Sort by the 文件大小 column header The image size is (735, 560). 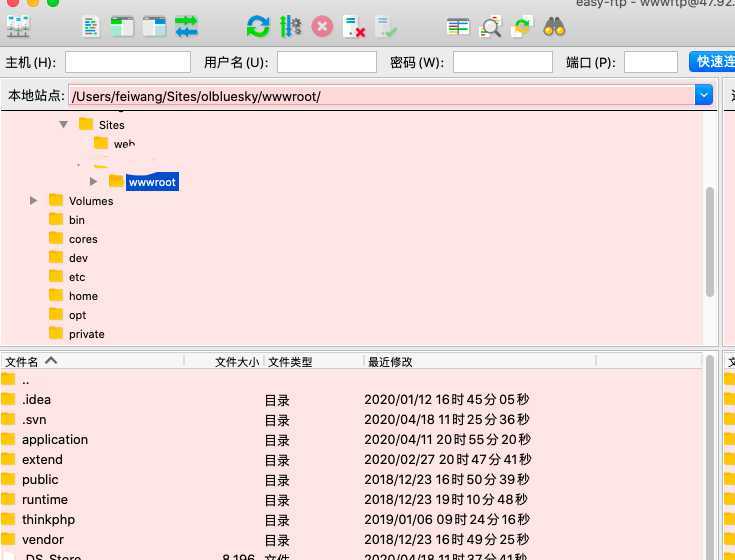tap(224, 361)
